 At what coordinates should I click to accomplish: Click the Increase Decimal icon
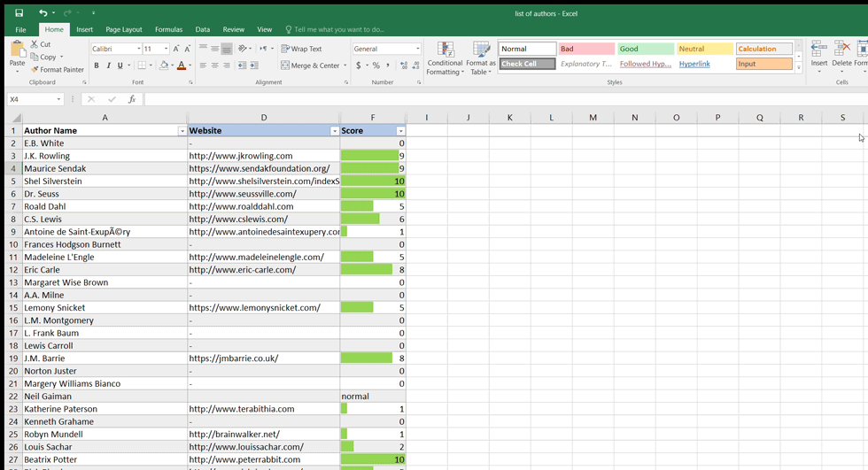pos(404,65)
